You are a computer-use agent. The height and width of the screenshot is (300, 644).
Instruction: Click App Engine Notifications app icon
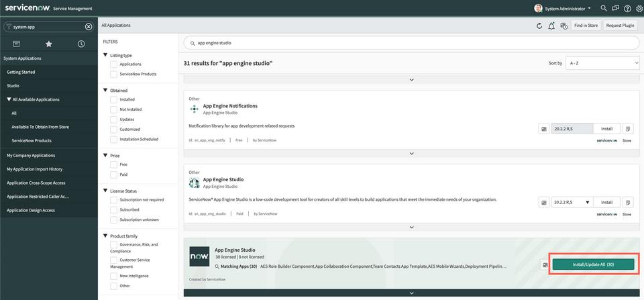point(195,109)
